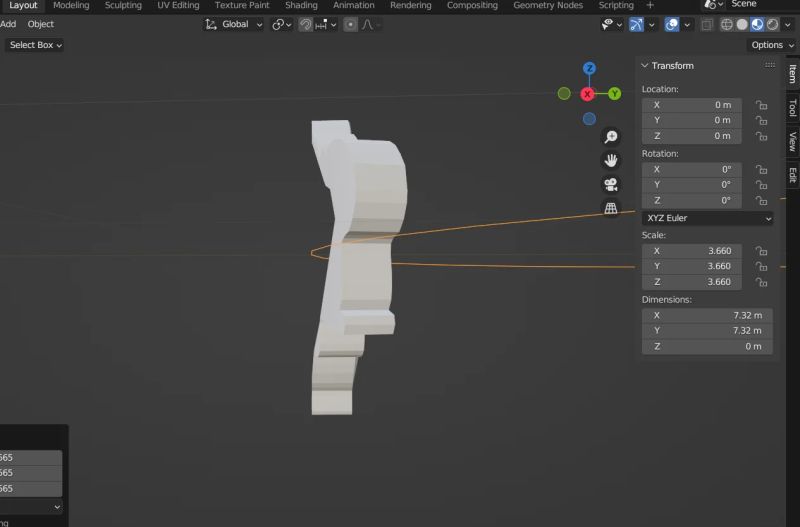This screenshot has width=800, height=527.
Task: Switch to the Modeling workspace
Action: 71,6
